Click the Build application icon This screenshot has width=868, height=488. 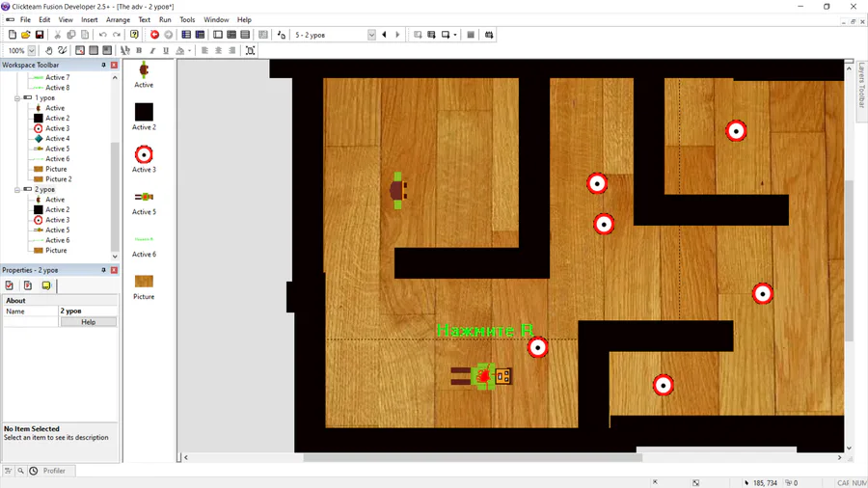tap(489, 35)
